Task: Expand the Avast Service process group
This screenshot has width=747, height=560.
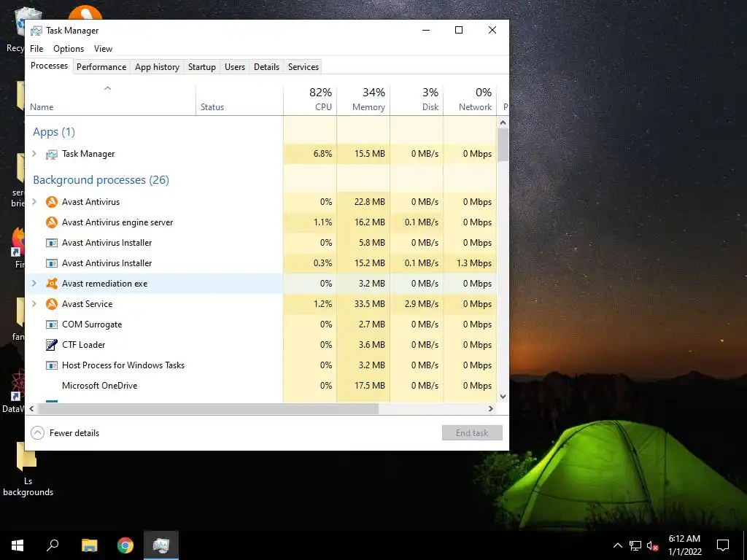Action: pyautogui.click(x=34, y=304)
